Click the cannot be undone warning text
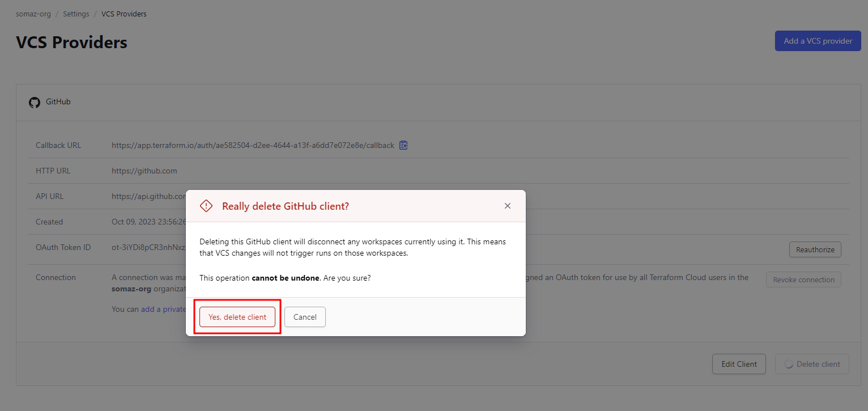 coord(286,278)
